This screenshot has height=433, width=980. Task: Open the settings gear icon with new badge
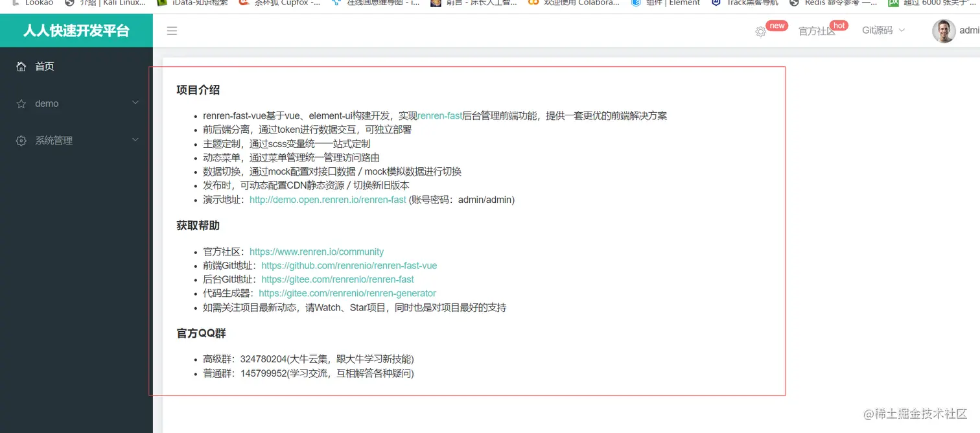point(761,31)
